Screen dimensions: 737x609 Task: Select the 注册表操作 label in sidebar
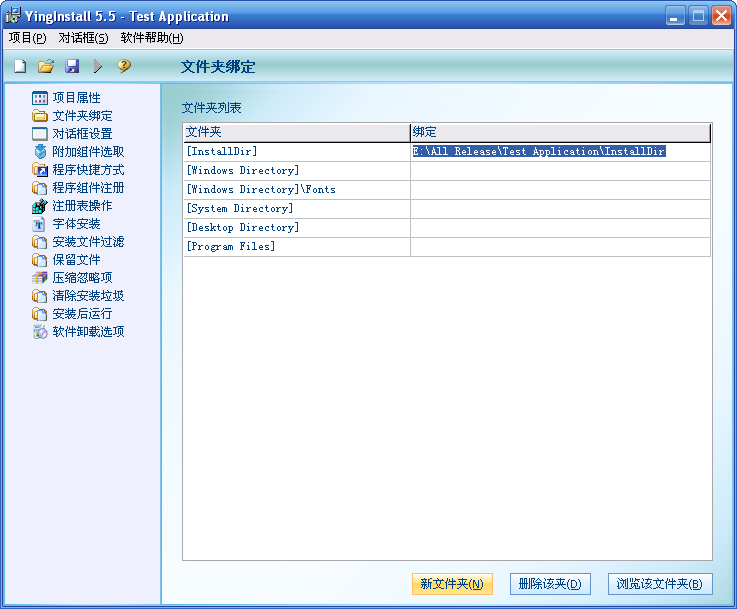point(82,206)
